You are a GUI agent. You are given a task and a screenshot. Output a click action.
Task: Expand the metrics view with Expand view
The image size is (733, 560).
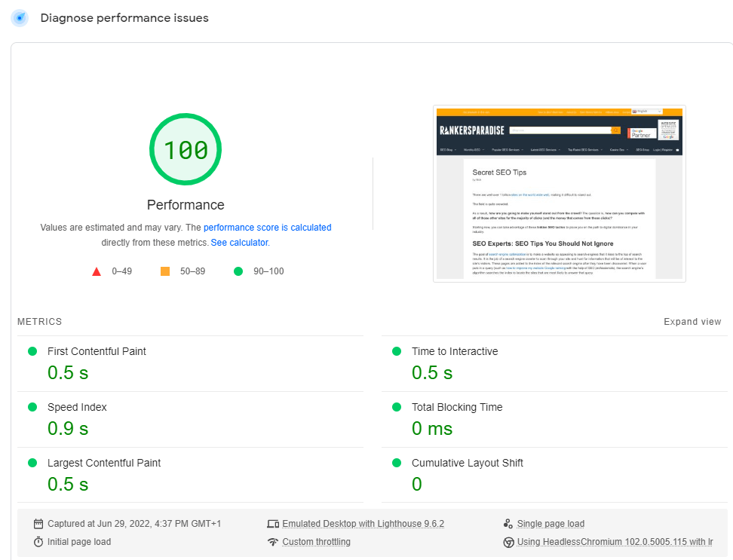692,322
